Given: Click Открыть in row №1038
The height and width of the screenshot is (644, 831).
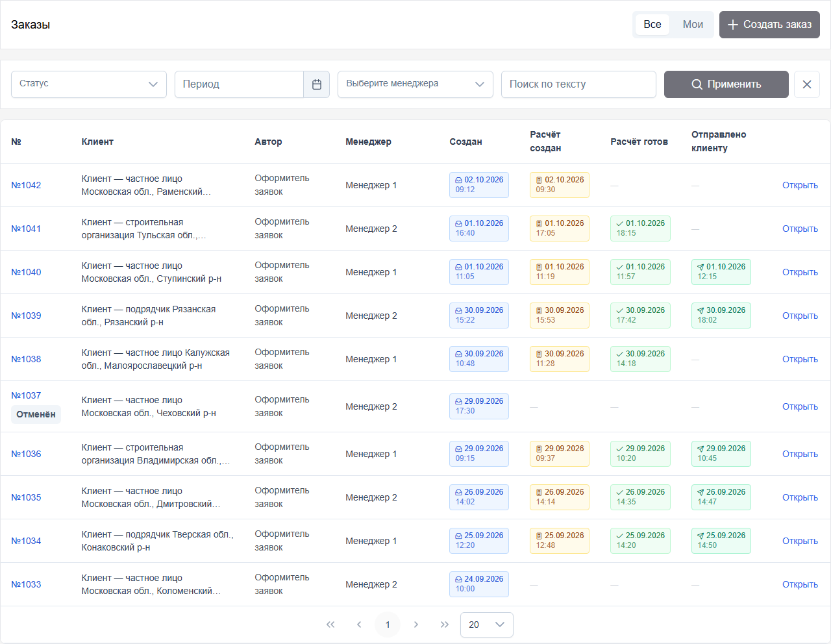Looking at the screenshot, I should tap(800, 359).
